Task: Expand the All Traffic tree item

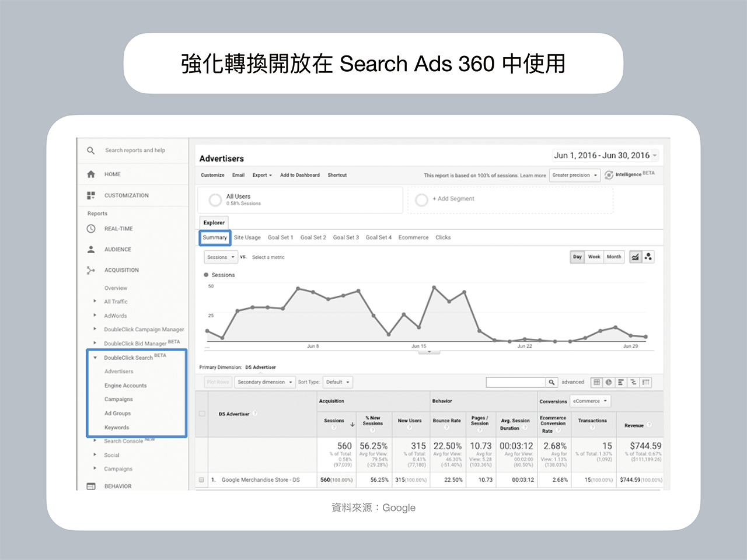Action: click(95, 302)
